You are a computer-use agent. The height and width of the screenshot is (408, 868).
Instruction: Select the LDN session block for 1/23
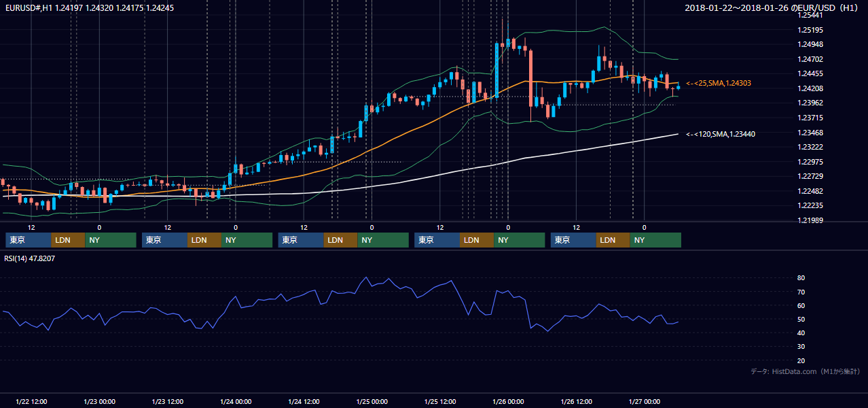pyautogui.click(x=205, y=240)
